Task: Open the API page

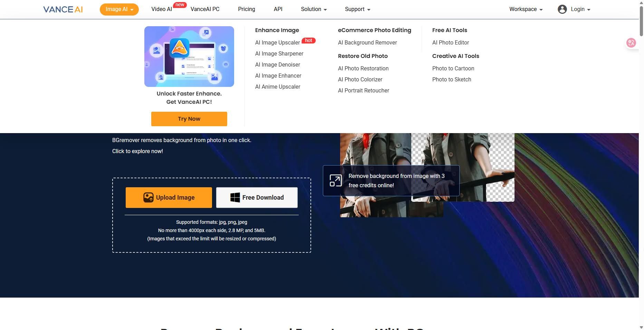Action: 278,9
